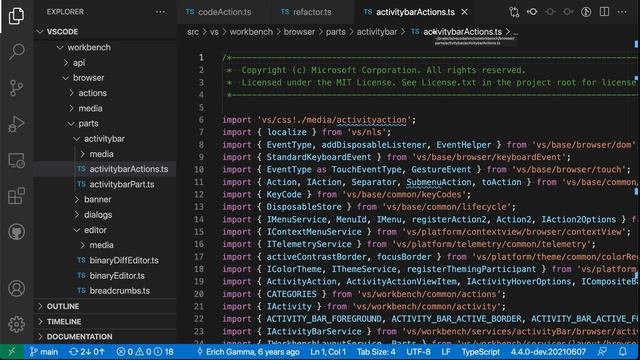Click the remote window indicator in status bar
The width and height of the screenshot is (640, 360).
point(11,351)
